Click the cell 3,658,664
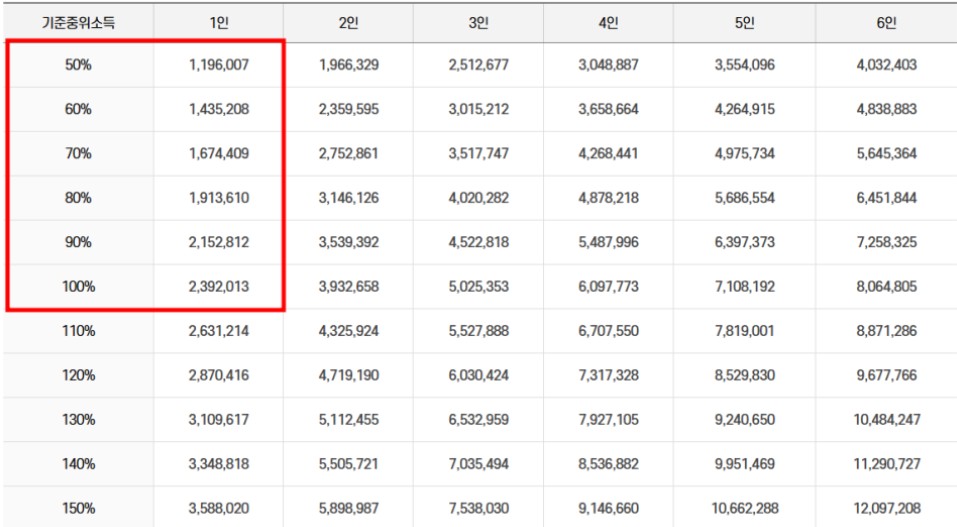This screenshot has height=527, width=957. coord(609,109)
